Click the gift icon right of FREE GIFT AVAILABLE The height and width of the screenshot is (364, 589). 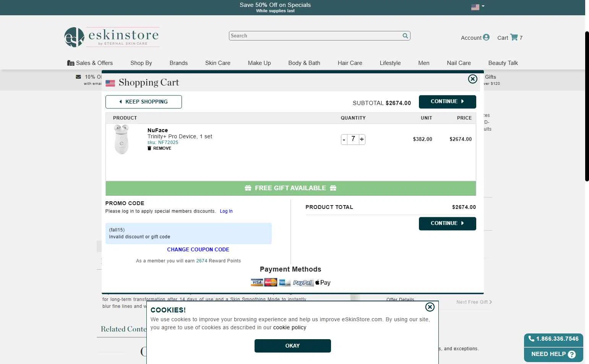(x=333, y=188)
